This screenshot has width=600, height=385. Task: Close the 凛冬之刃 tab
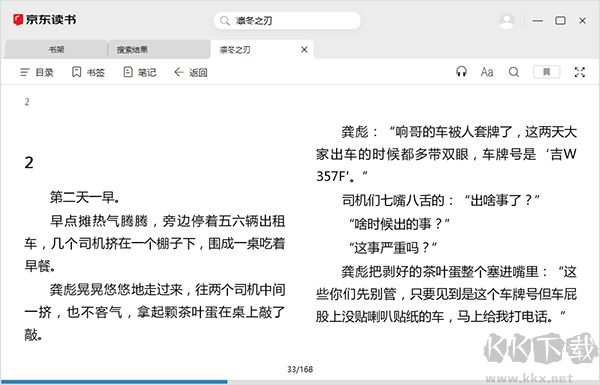304,50
